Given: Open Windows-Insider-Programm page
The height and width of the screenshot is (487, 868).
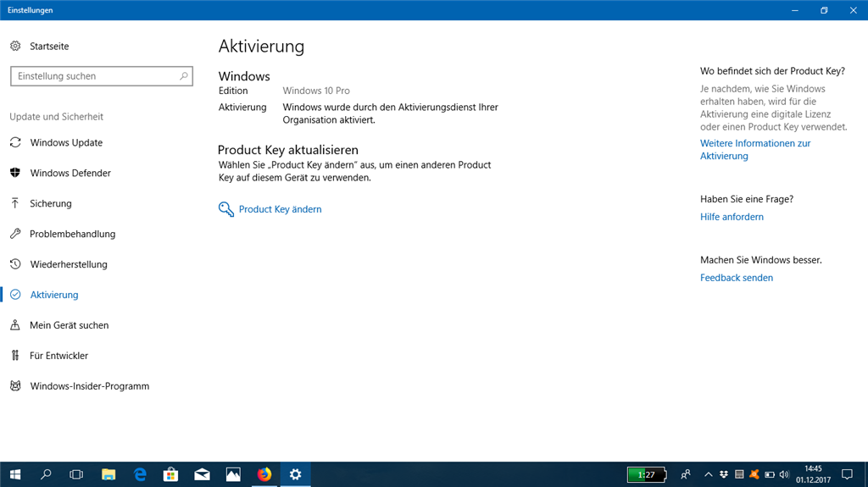Looking at the screenshot, I should coord(90,385).
